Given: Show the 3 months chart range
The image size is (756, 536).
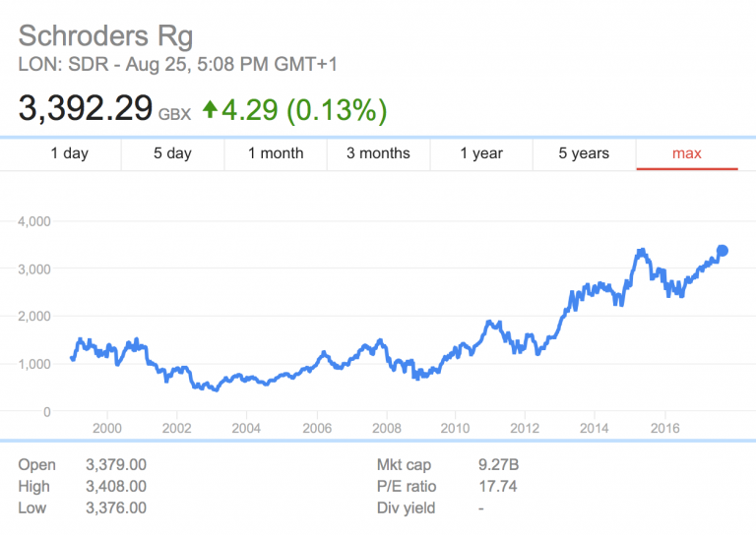Looking at the screenshot, I should [378, 153].
